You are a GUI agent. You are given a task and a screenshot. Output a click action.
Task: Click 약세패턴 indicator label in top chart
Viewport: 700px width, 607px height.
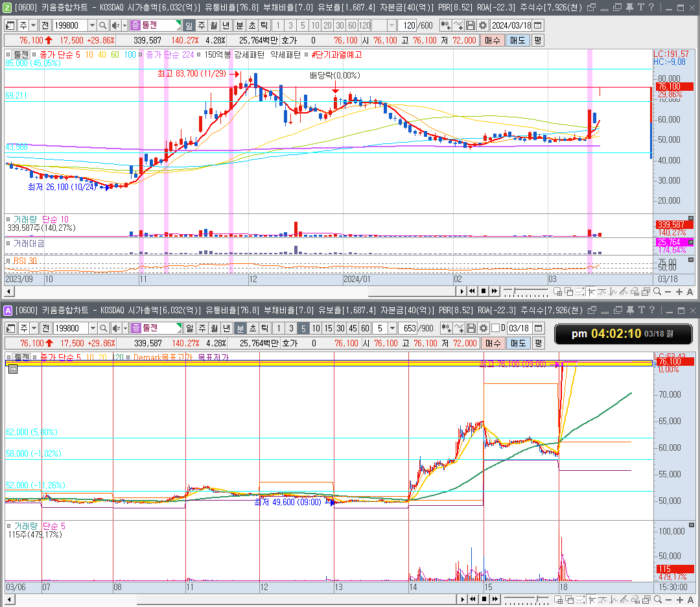click(x=286, y=55)
